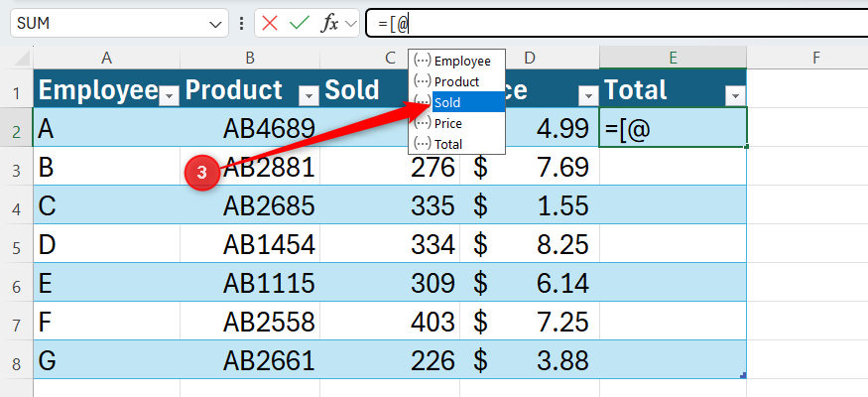This screenshot has width=868, height=397.
Task: Click cell containing AB2661
Action: [250, 360]
